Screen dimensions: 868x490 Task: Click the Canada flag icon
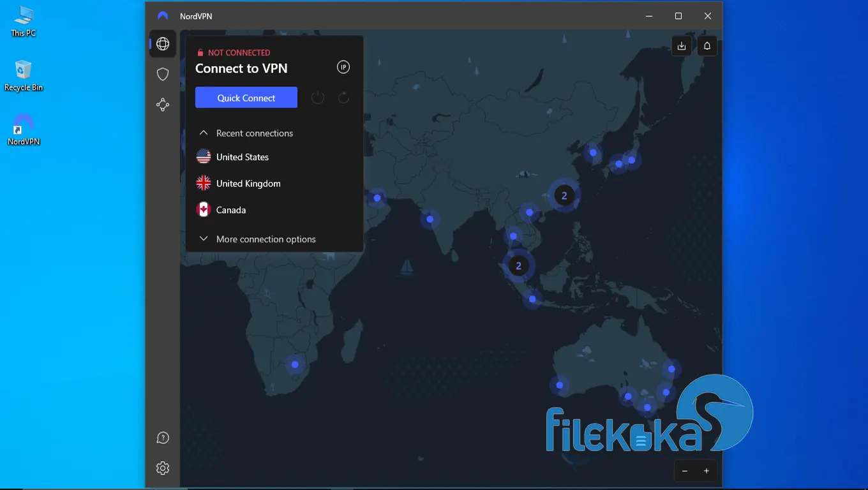[204, 210]
